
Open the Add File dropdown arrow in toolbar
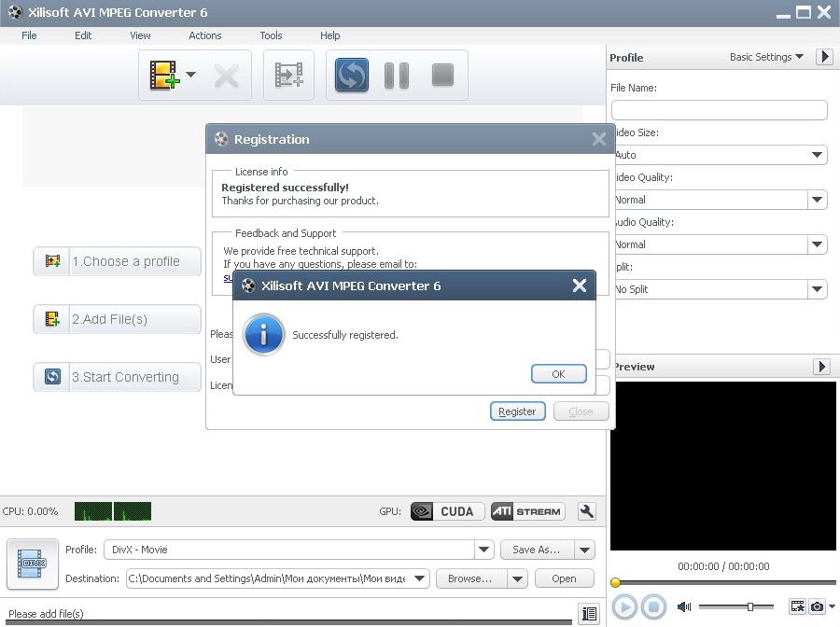point(190,75)
